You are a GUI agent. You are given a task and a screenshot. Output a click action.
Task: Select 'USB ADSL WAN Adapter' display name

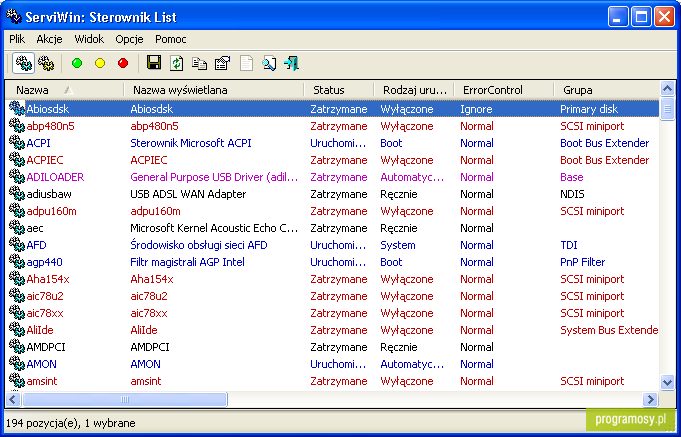tap(188, 194)
